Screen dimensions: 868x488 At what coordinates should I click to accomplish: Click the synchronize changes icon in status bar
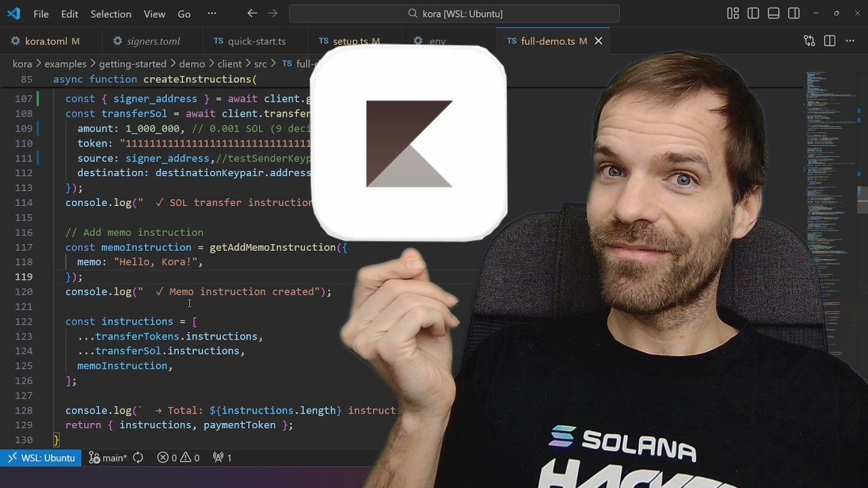click(x=138, y=457)
